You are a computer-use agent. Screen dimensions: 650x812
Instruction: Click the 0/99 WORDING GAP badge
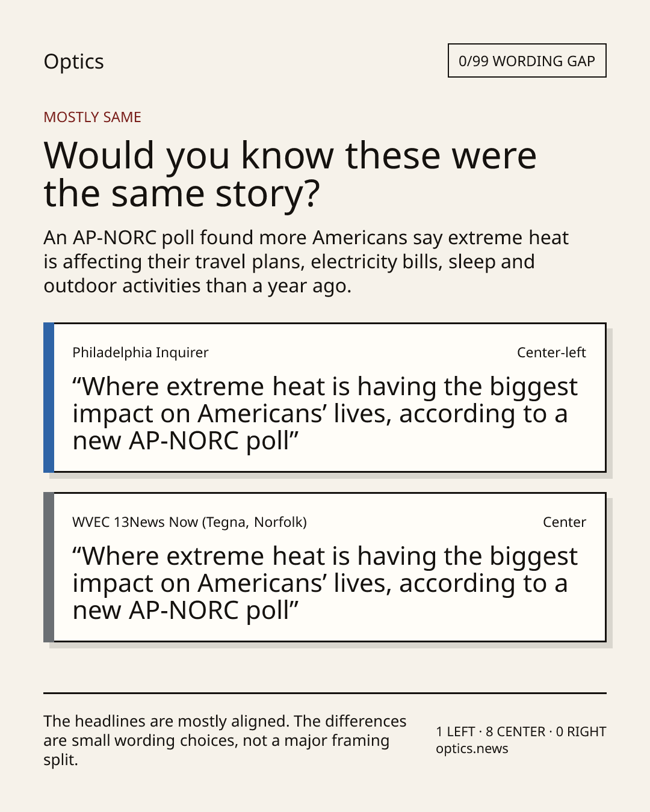[527, 61]
